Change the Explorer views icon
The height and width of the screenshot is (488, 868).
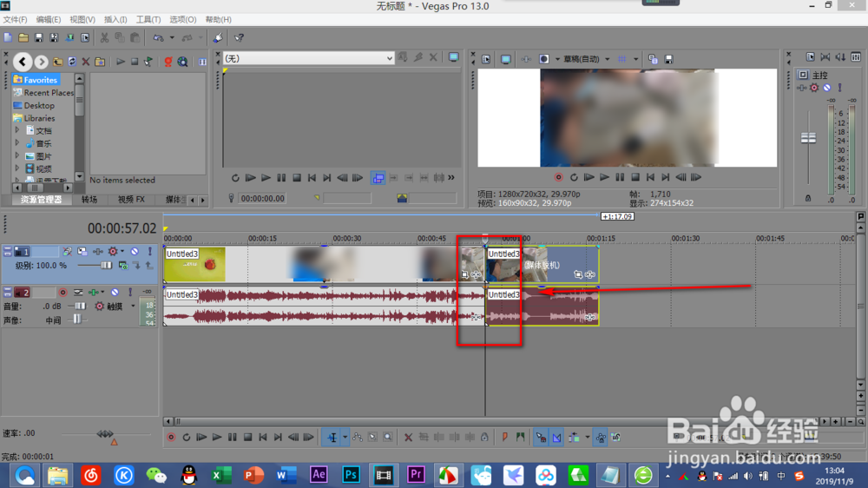click(x=202, y=62)
